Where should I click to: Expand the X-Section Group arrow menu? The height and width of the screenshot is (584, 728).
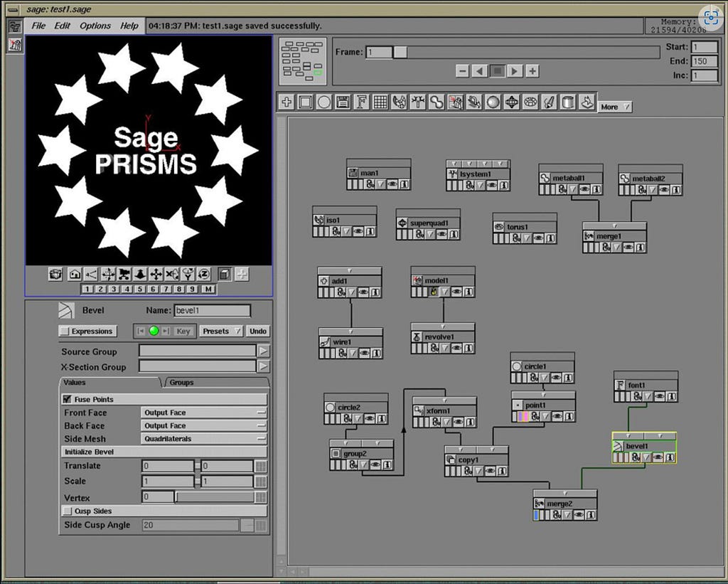coord(263,366)
